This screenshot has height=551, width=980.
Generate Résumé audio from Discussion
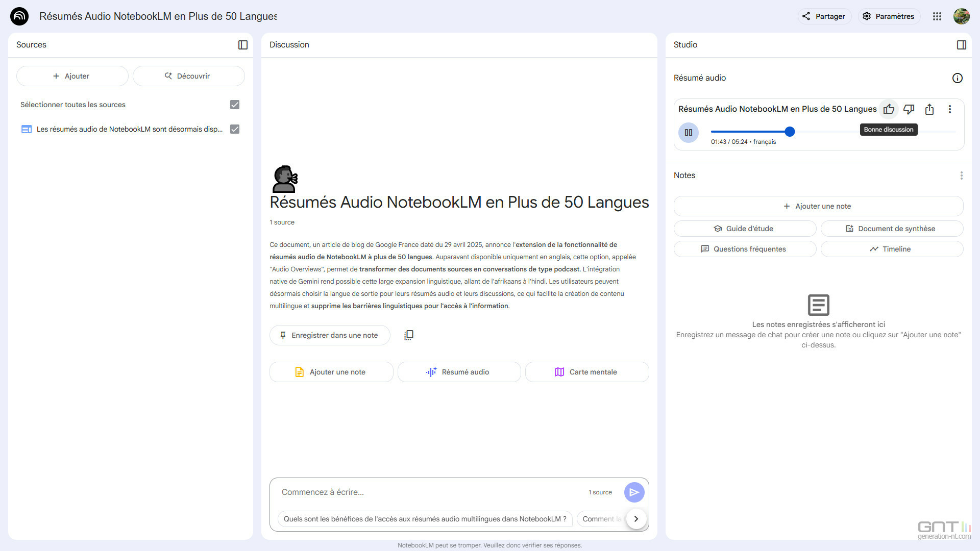point(459,372)
